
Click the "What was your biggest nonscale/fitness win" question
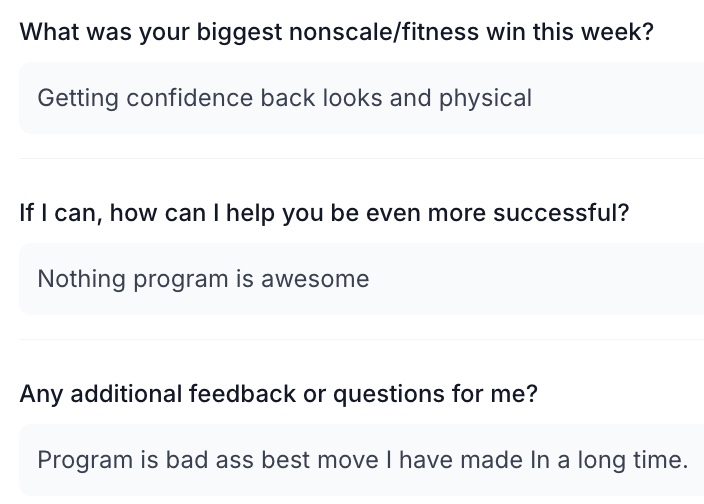click(336, 32)
